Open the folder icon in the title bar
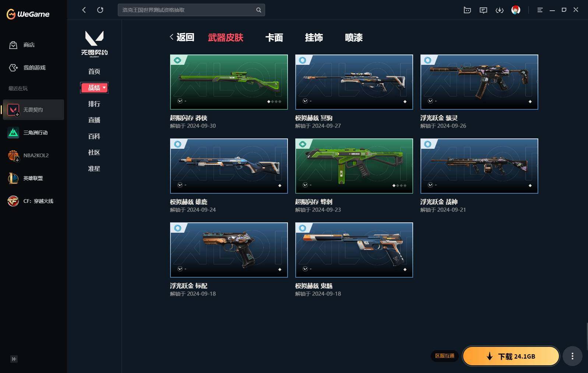The image size is (588, 373). coord(467,10)
